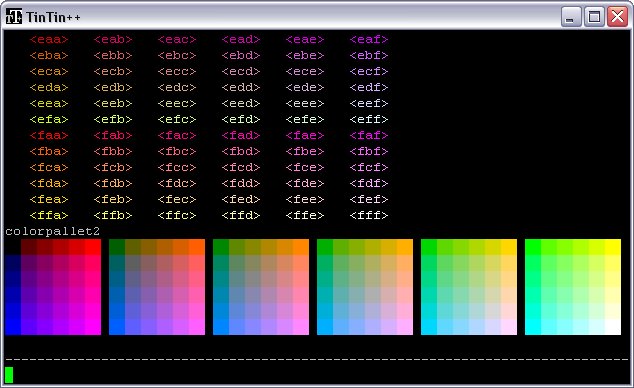Minimize the TinTin++ window
The image size is (634, 388).
[571, 17]
